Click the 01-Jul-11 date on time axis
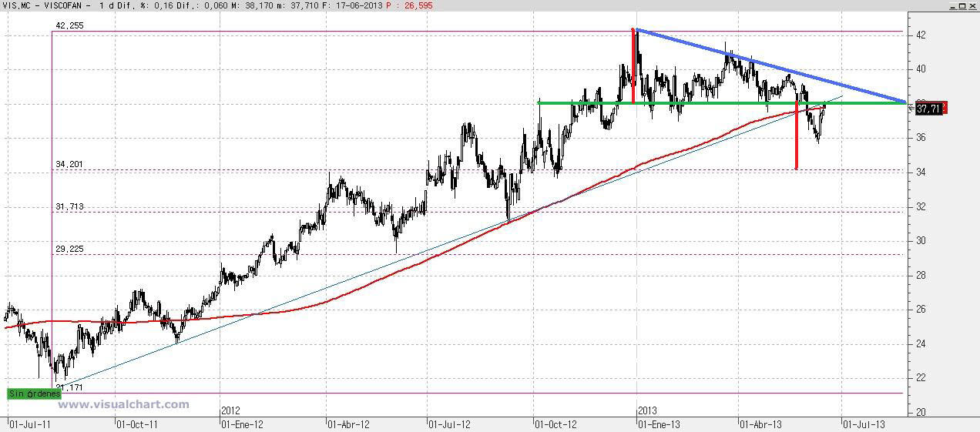This screenshot has height=432, width=980. coord(30,424)
